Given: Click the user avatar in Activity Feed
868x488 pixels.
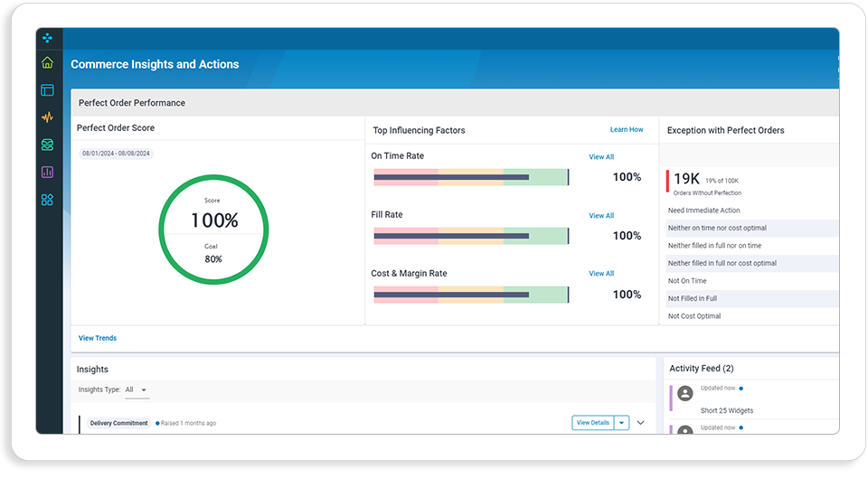Looking at the screenshot, I should (685, 393).
